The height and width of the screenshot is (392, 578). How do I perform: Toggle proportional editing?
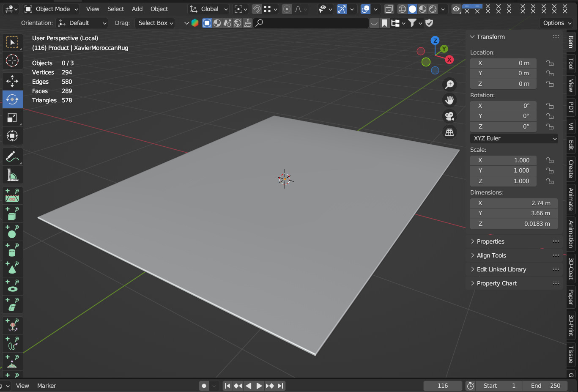coord(287,9)
